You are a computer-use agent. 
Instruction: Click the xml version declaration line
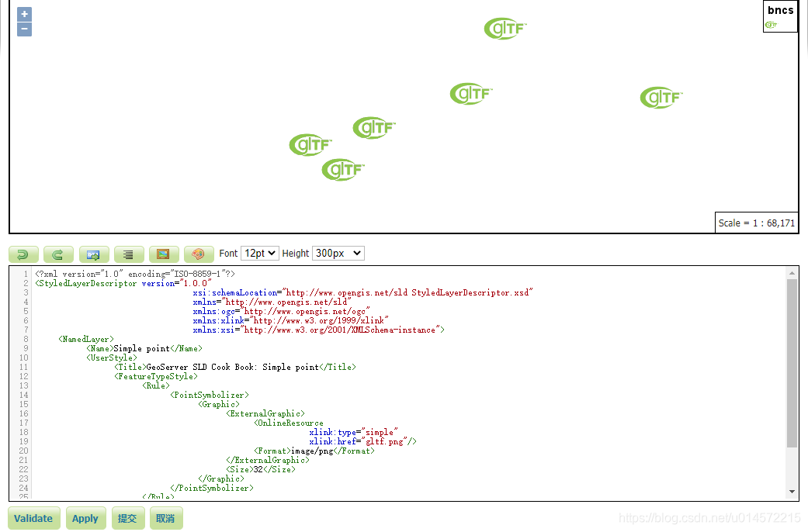(x=135, y=274)
